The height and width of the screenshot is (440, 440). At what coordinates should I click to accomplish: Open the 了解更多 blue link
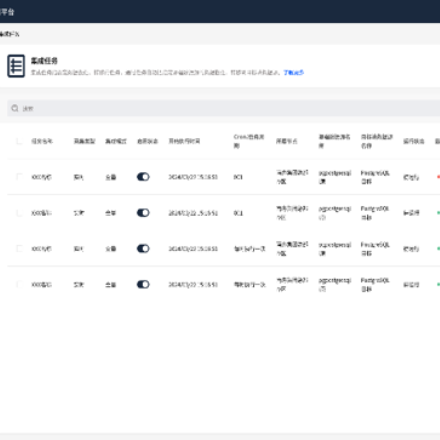tap(294, 72)
